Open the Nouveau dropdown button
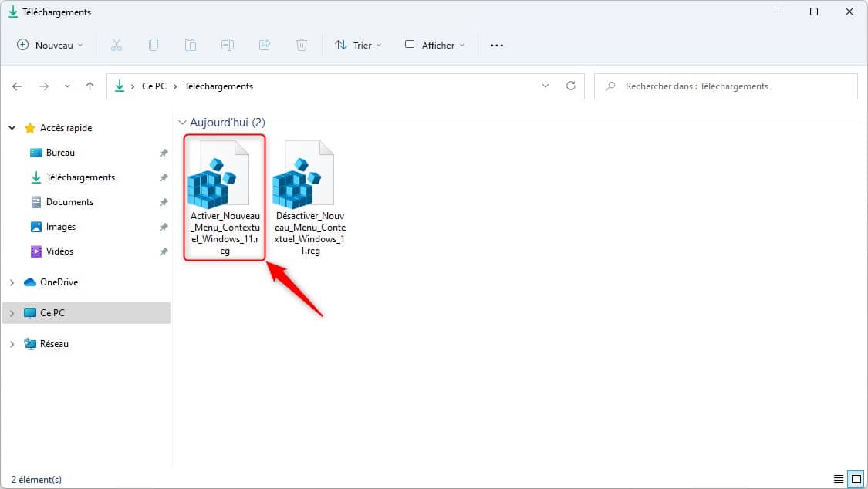Screen dimensions: 868x489 click(x=50, y=46)
